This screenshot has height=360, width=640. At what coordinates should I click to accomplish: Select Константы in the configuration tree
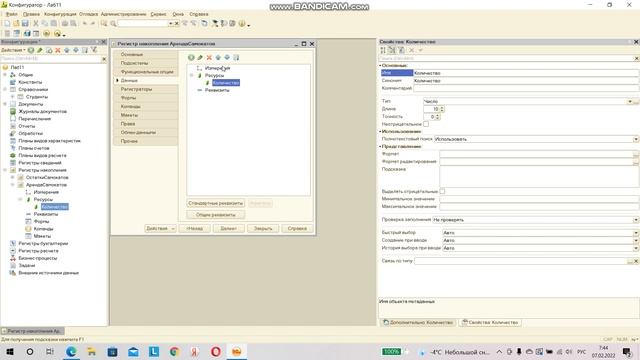pos(30,82)
